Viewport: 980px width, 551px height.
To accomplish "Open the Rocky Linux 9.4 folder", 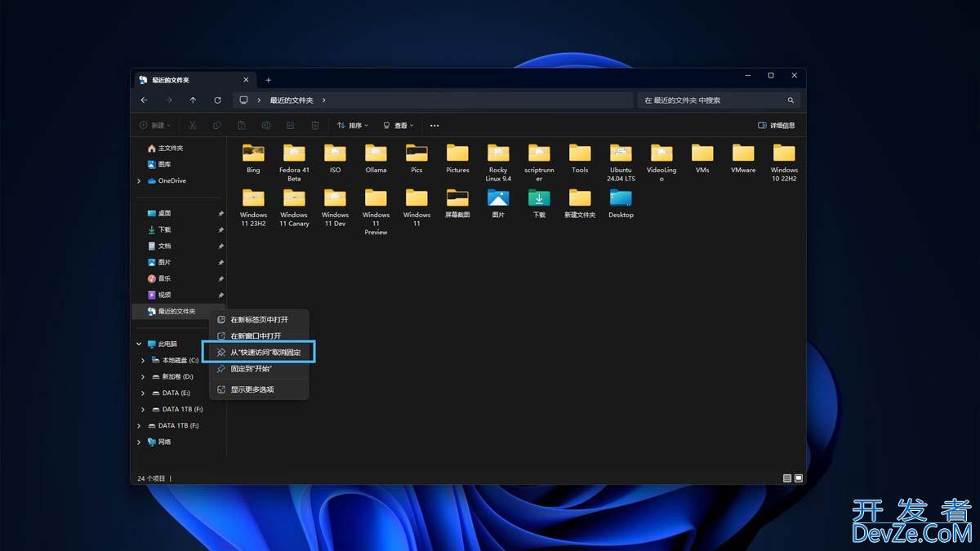I will tap(498, 162).
